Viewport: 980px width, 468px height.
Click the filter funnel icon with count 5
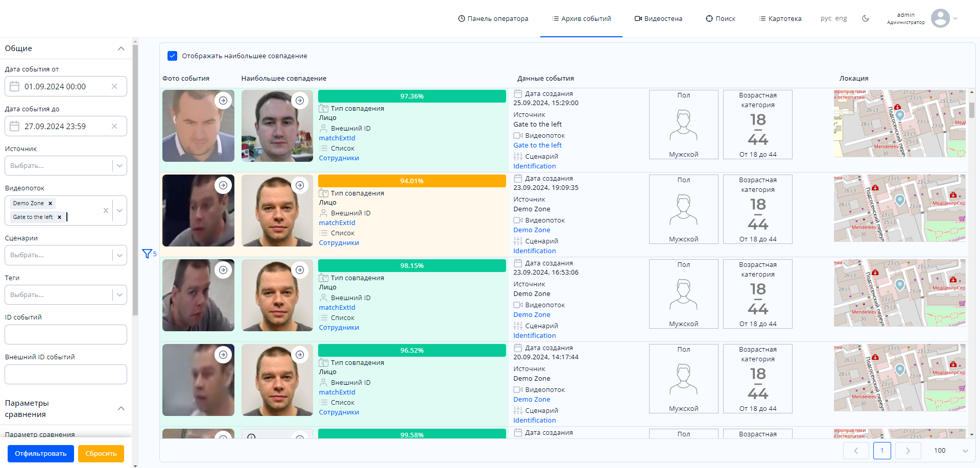click(x=147, y=254)
